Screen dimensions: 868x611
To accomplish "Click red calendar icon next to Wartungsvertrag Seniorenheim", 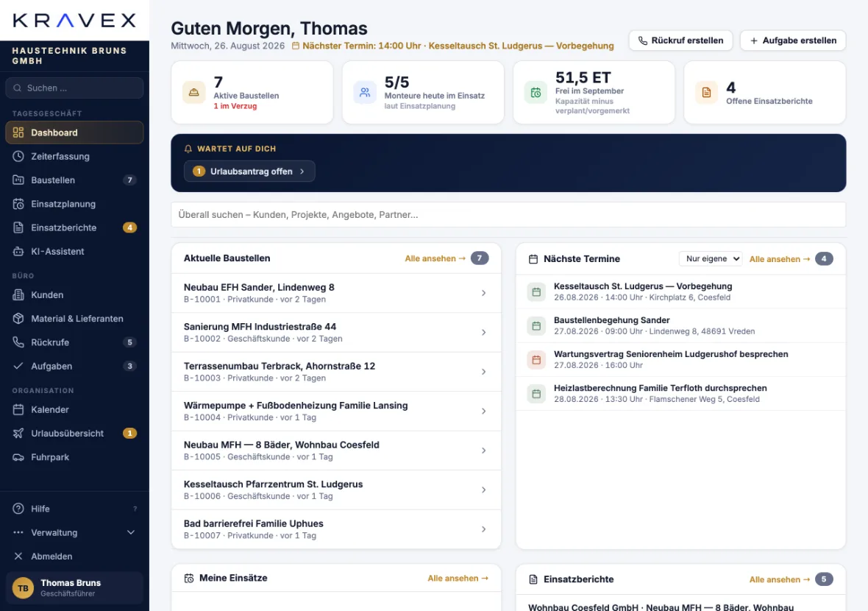I will (x=536, y=359).
